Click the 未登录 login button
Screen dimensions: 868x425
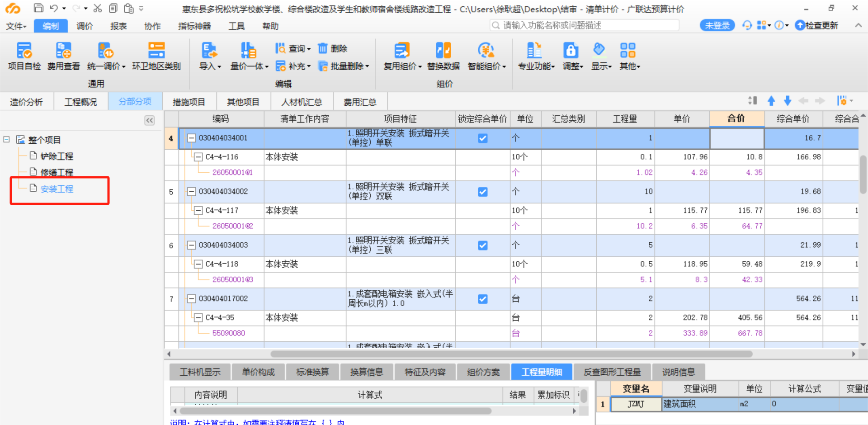point(717,25)
